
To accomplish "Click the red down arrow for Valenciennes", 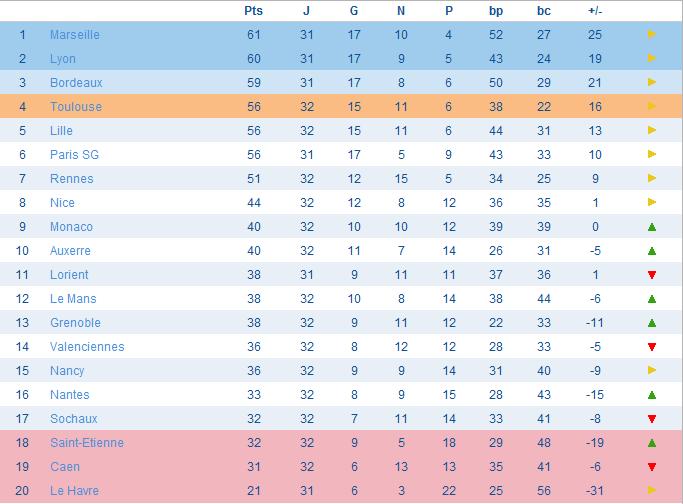I will tap(652, 347).
